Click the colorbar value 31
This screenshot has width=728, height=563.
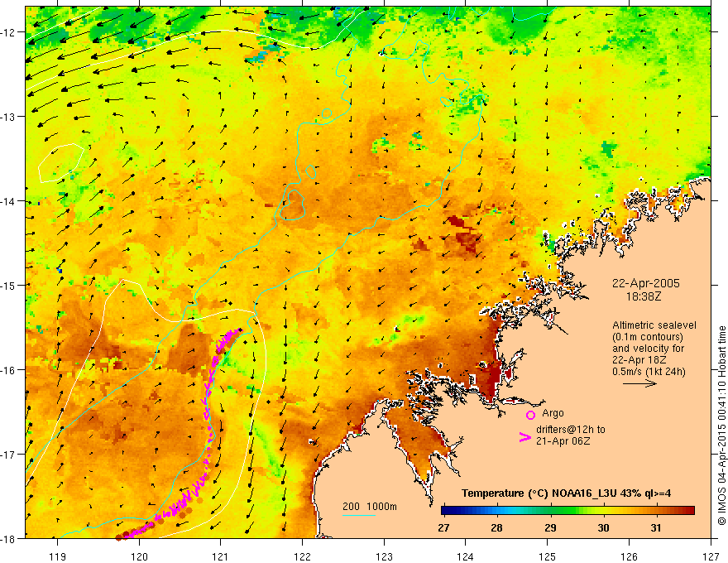pyautogui.click(x=655, y=527)
